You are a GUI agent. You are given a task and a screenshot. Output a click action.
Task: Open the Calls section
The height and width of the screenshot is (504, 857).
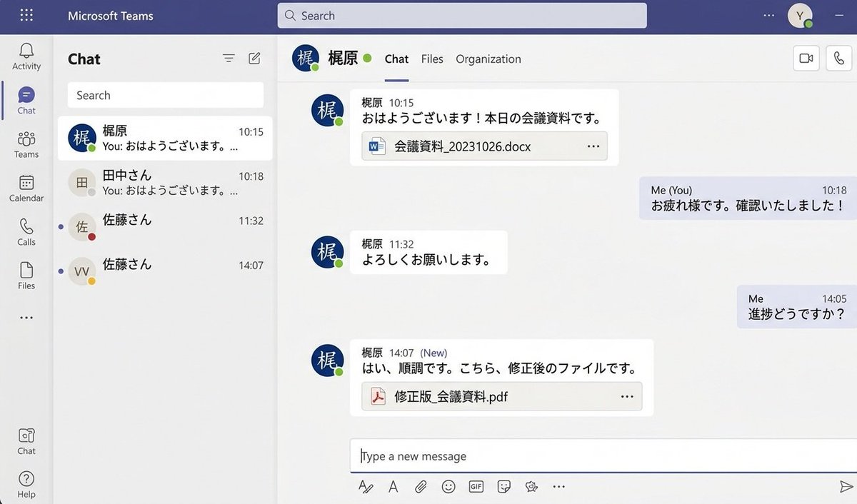click(x=26, y=232)
